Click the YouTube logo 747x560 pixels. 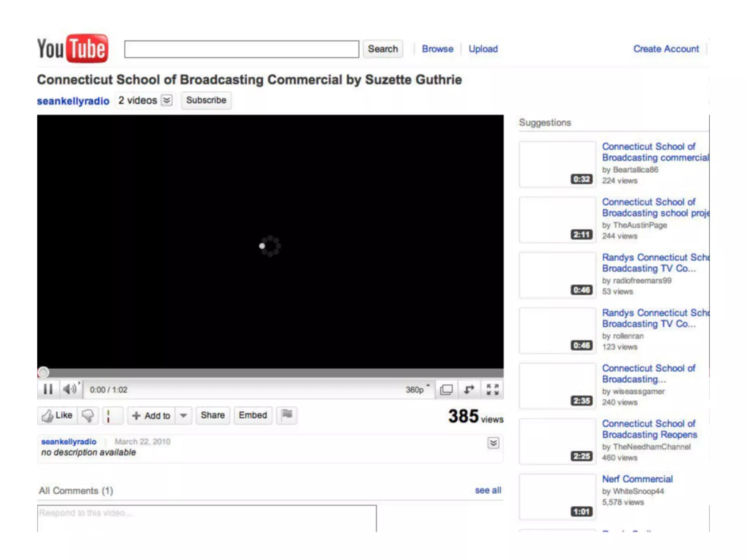[72, 48]
